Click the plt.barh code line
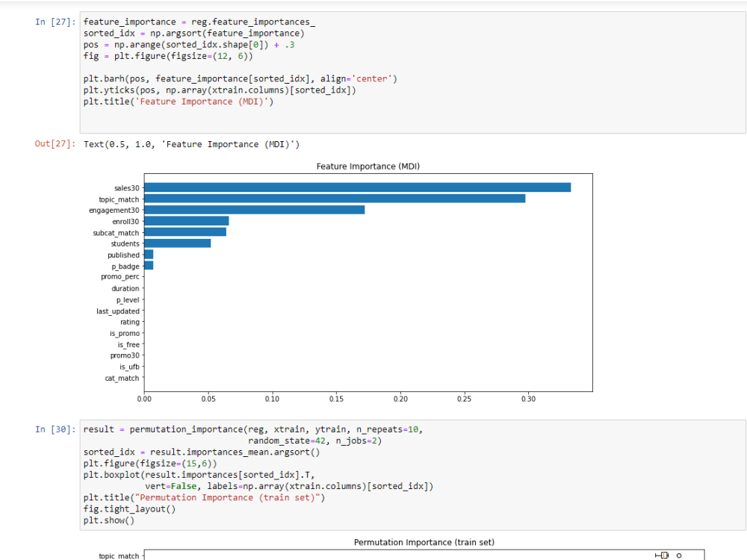 click(x=240, y=79)
